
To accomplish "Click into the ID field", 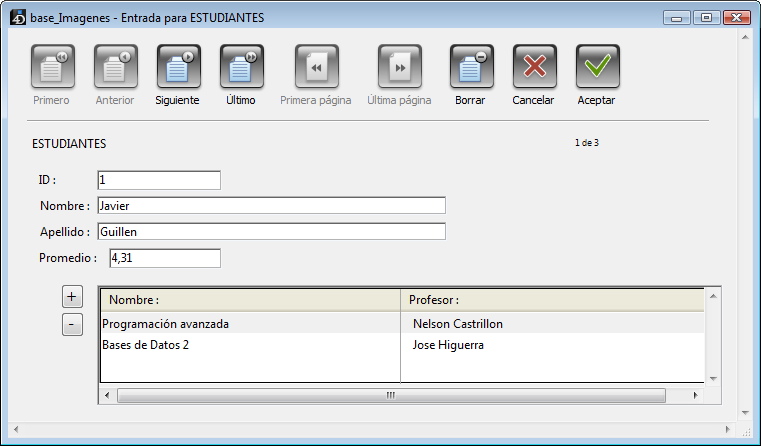I will click(159, 180).
